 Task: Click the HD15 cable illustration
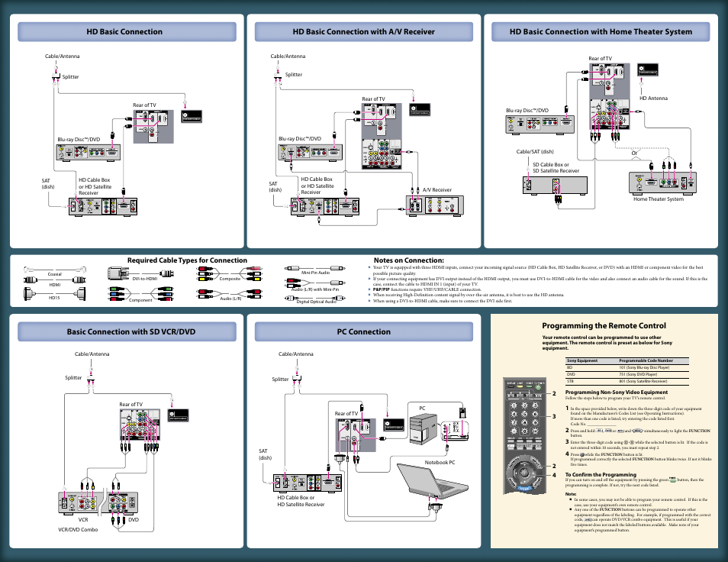click(x=55, y=293)
